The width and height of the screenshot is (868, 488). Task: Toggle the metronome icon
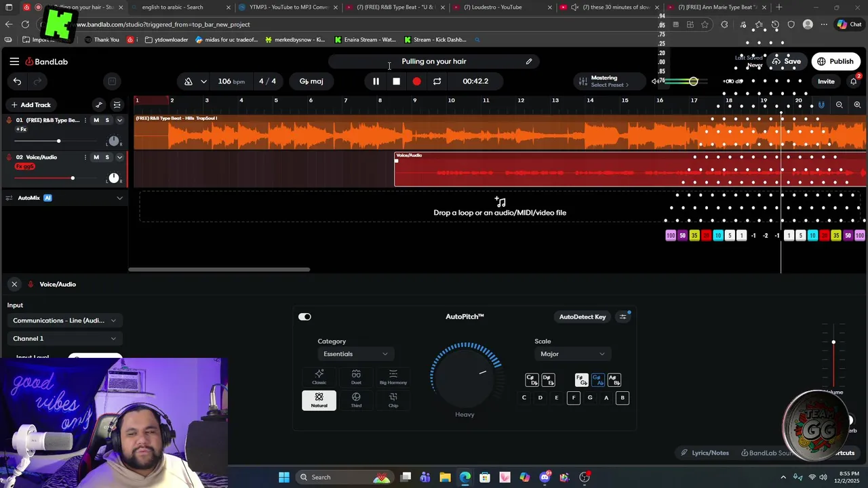189,81
